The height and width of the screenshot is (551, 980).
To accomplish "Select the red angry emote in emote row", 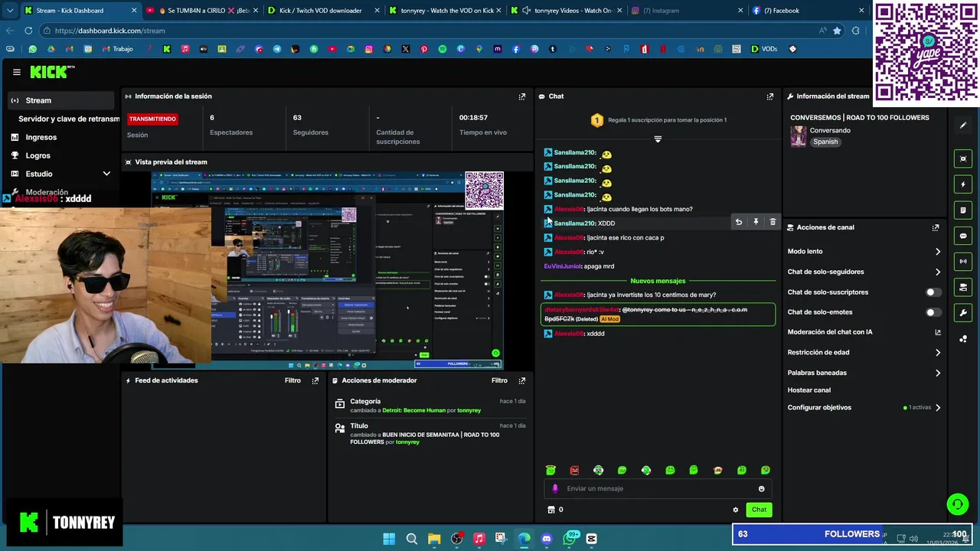I will point(574,470).
